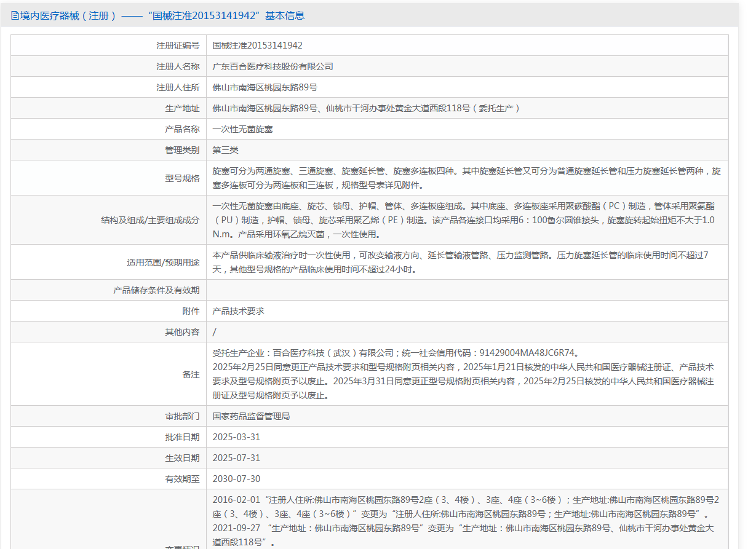Screen dimensions: 756x549
Task: Select approval department 国家药品监督管理局
Action: (x=251, y=416)
